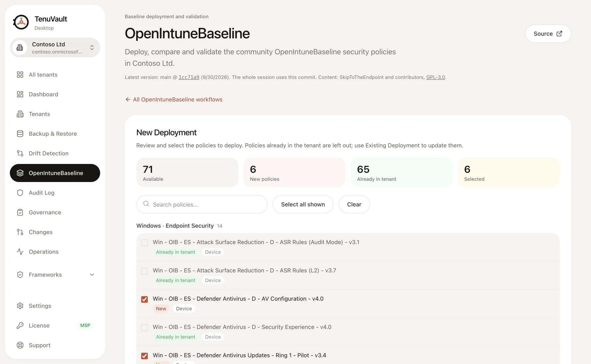
Task: Click the OpenIntuneBaseline layers icon
Action: coord(20,173)
